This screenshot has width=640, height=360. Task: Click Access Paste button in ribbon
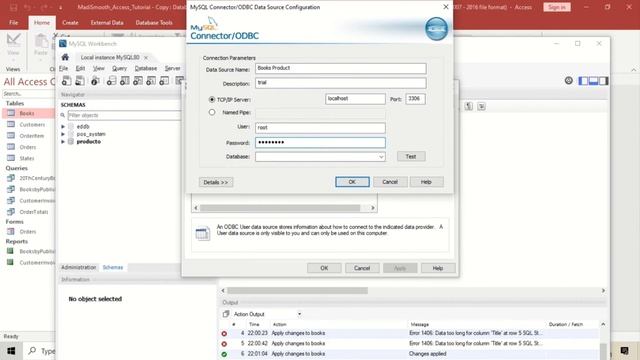click(x=40, y=44)
